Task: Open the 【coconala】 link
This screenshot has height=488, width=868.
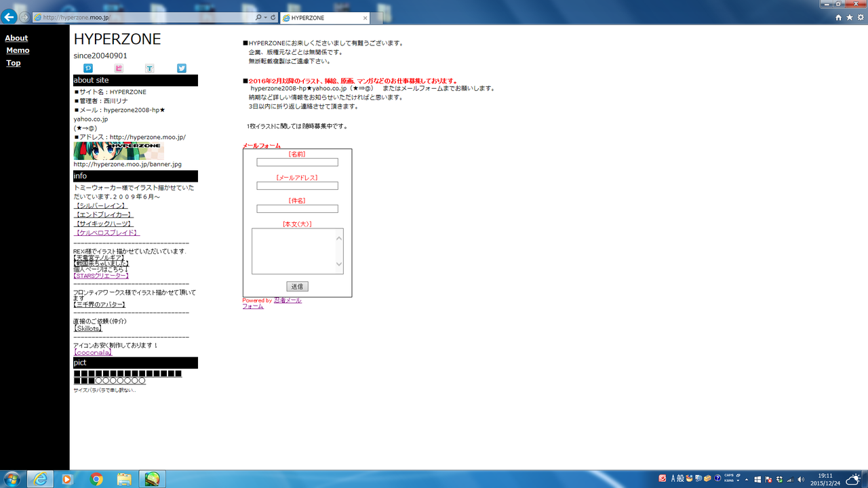Action: [x=93, y=352]
